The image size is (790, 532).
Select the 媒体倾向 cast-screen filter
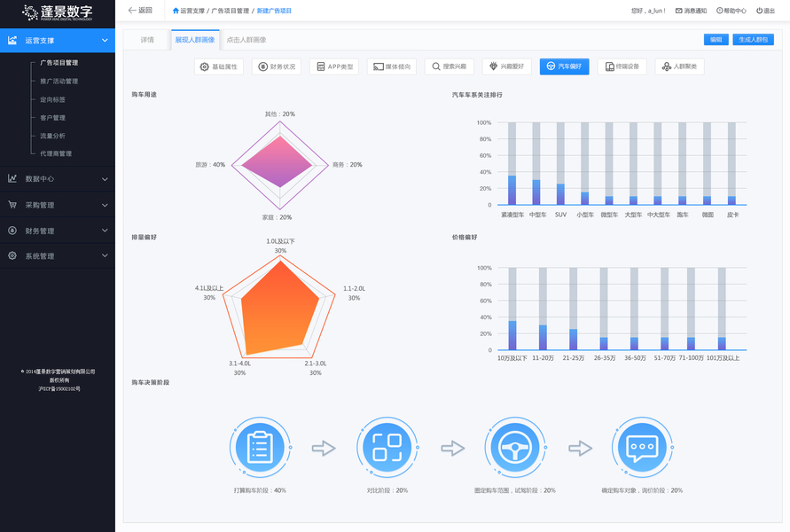click(x=392, y=66)
